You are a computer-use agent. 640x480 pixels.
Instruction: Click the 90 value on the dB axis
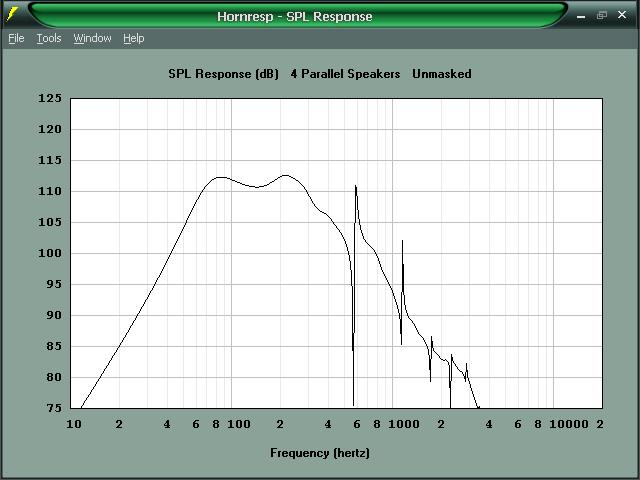53,316
